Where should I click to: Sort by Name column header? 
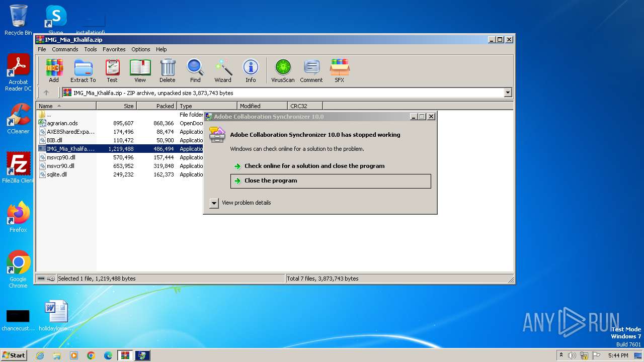[66, 106]
